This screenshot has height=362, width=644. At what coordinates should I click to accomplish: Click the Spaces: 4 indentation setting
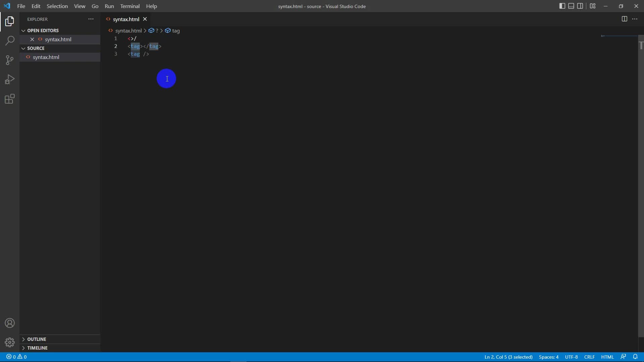[548, 357]
